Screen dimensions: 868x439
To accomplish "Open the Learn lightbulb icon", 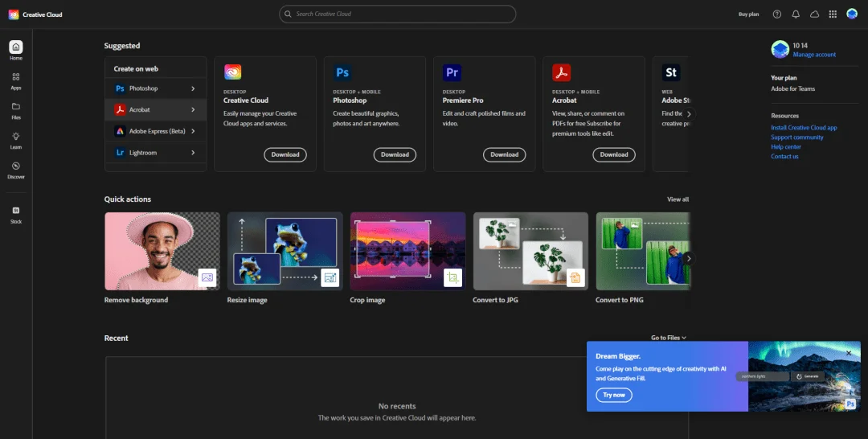I will coord(16,136).
